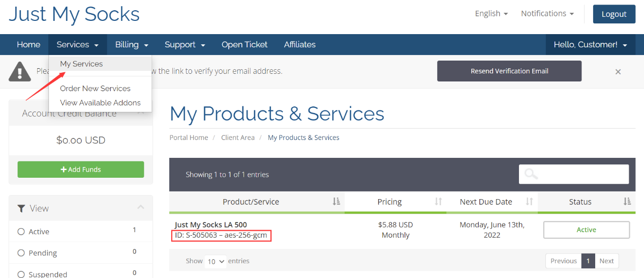
Task: Click the Next pagination button
Action: click(x=607, y=261)
